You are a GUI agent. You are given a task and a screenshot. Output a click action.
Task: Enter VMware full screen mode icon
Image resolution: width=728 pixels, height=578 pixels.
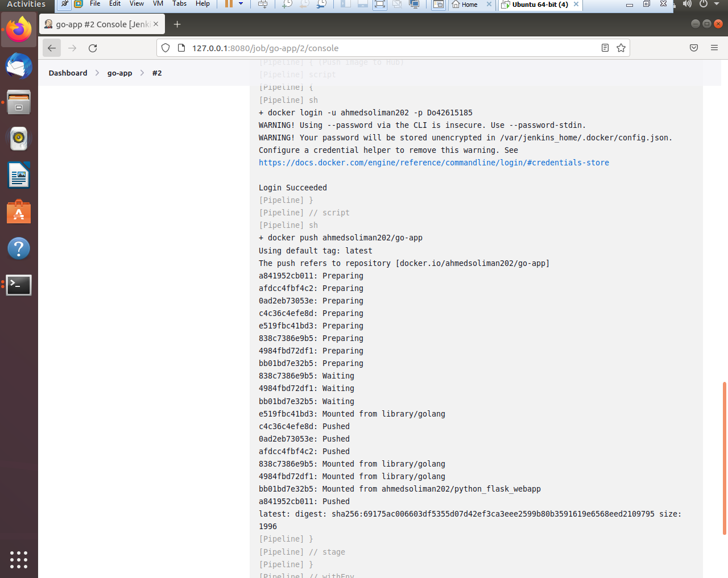(x=380, y=4)
